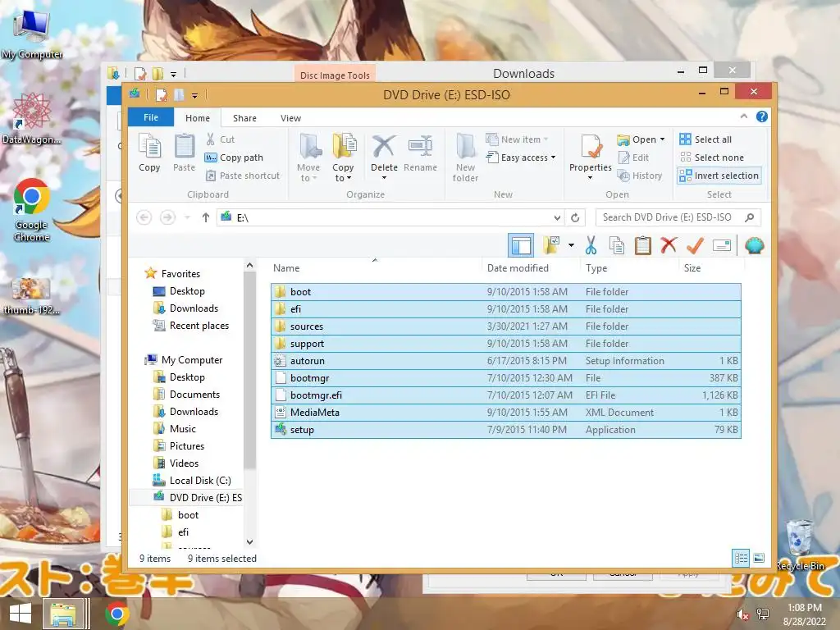This screenshot has height=630, width=840.
Task: Open Quick Access Toolbar customize dropdown
Action: (x=194, y=95)
